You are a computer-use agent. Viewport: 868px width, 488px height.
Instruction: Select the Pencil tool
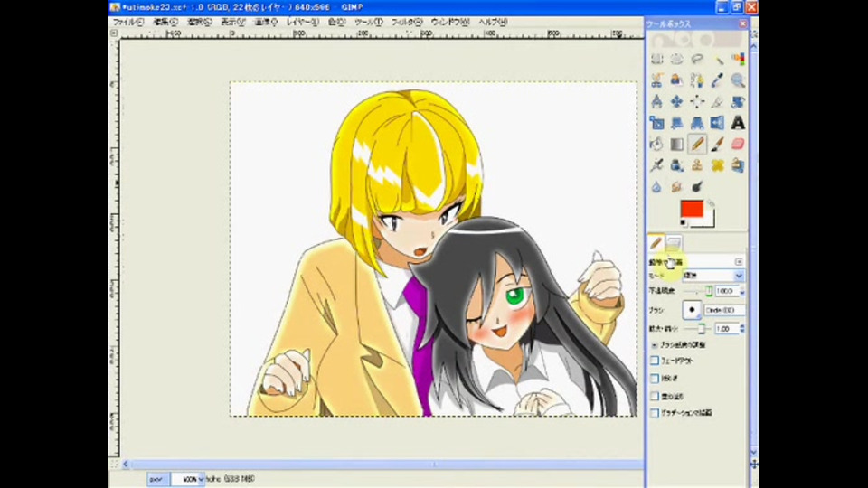pyautogui.click(x=697, y=144)
